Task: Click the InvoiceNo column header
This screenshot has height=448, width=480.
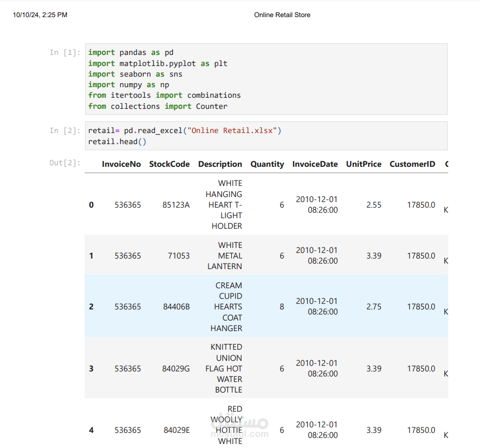Action: coord(121,164)
